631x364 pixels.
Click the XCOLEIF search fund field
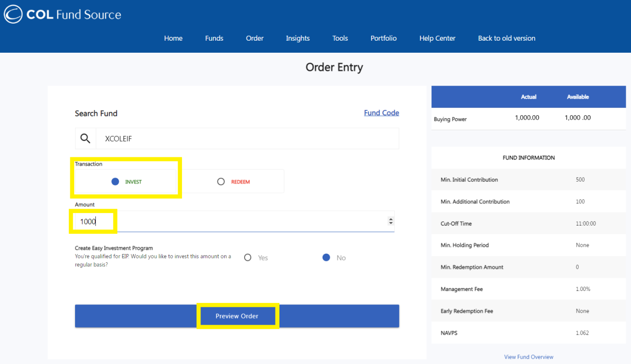coord(247,138)
